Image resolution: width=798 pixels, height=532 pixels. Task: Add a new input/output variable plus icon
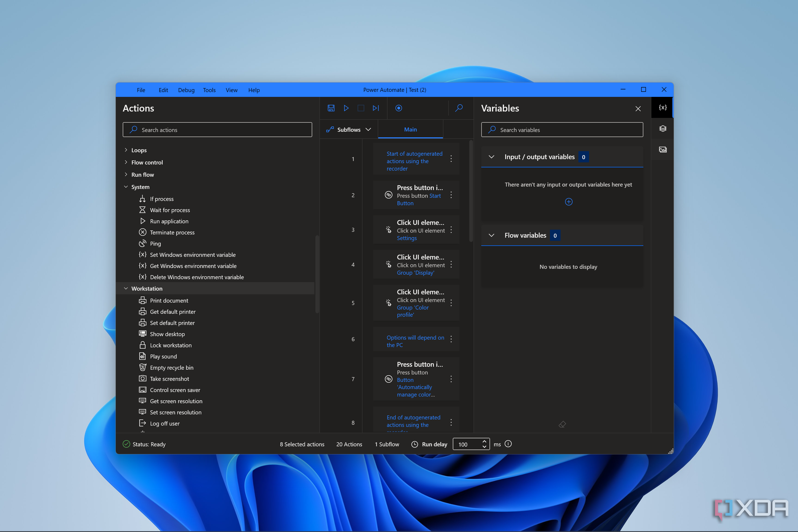click(569, 202)
